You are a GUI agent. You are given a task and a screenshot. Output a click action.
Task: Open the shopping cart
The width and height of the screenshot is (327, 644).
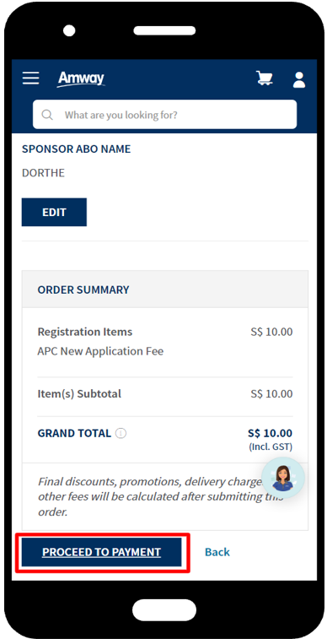coord(265,78)
